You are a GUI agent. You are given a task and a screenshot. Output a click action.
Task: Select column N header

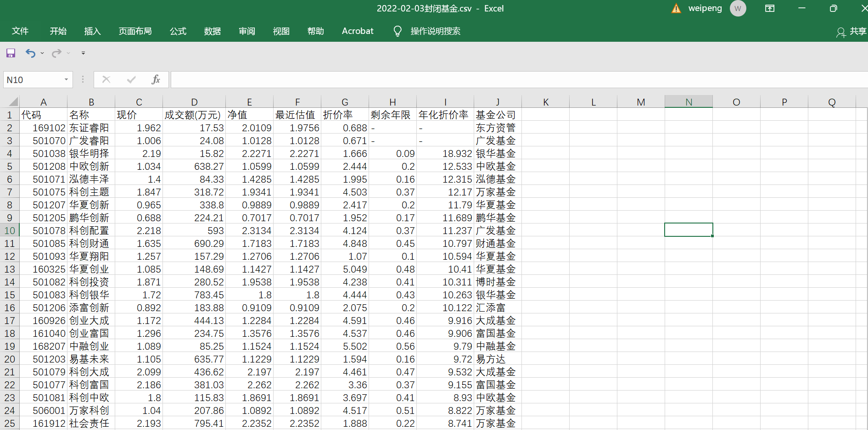click(x=689, y=102)
